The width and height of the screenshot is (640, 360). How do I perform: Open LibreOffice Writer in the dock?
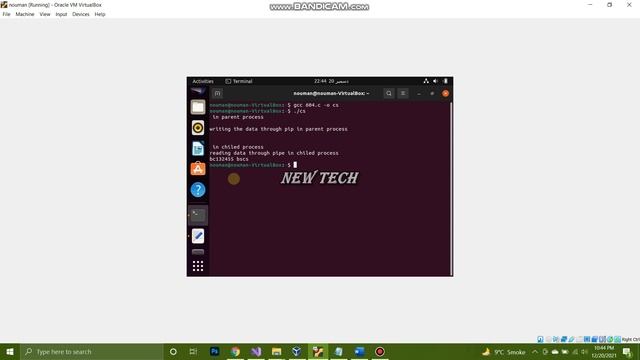point(198,149)
